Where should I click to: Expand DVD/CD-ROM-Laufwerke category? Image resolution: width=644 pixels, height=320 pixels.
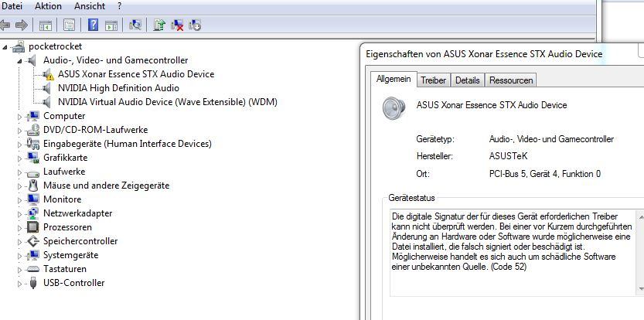point(19,131)
